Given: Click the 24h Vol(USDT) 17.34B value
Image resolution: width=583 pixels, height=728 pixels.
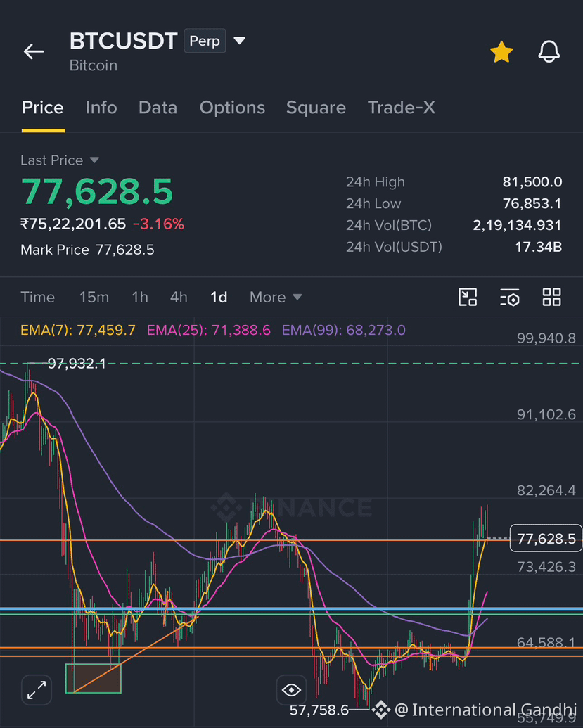Looking at the screenshot, I should tap(539, 247).
